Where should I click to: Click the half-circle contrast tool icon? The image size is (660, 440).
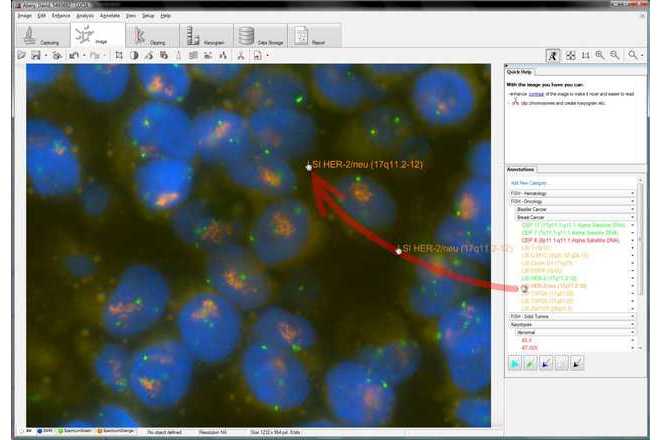[134, 55]
